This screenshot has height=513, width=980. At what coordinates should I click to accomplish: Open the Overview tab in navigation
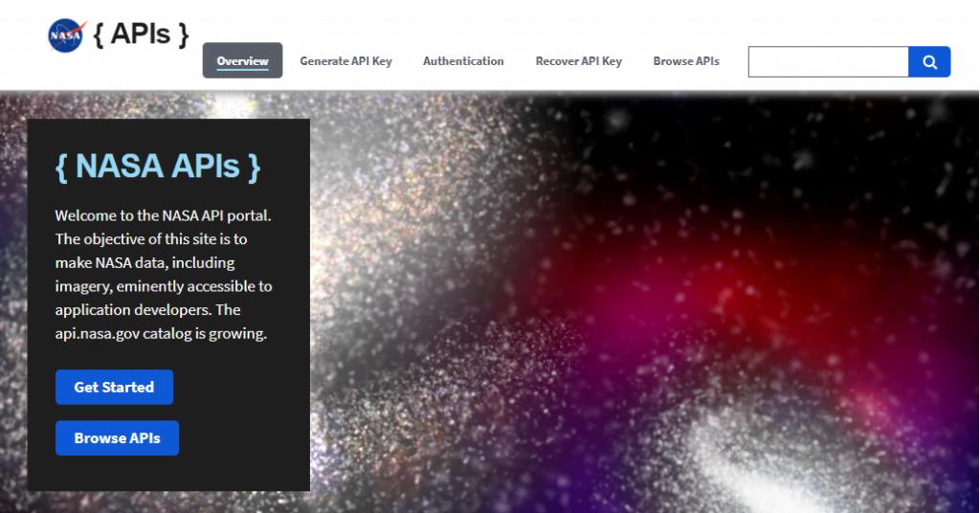(242, 61)
